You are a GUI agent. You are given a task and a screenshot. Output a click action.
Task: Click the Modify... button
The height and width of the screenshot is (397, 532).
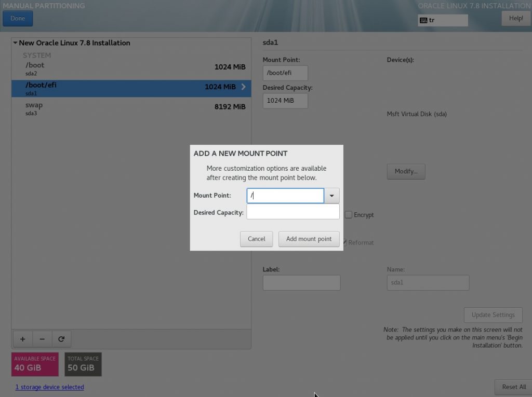(406, 172)
